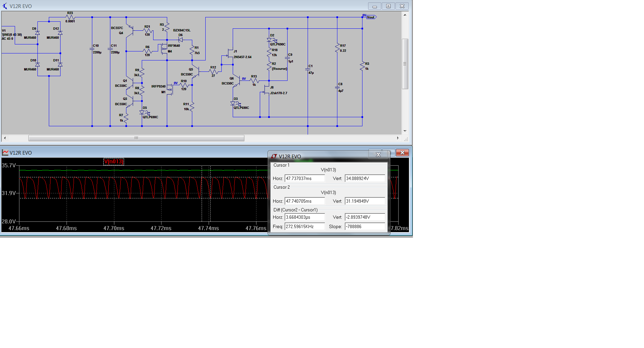Click the Freq field showing 272.59615KHz
644x348 pixels.
(305, 226)
